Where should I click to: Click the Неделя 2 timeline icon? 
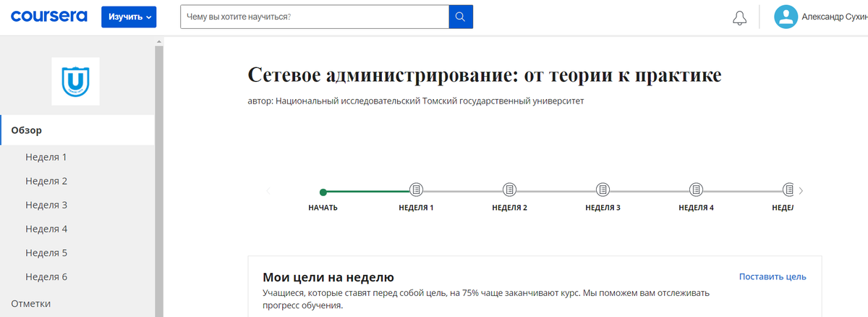pyautogui.click(x=509, y=190)
